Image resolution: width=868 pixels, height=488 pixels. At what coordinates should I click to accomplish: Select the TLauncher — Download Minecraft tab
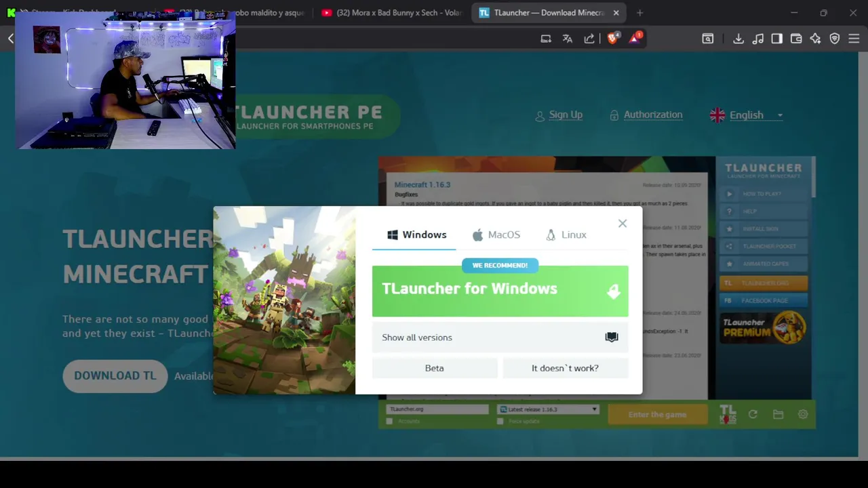point(549,13)
